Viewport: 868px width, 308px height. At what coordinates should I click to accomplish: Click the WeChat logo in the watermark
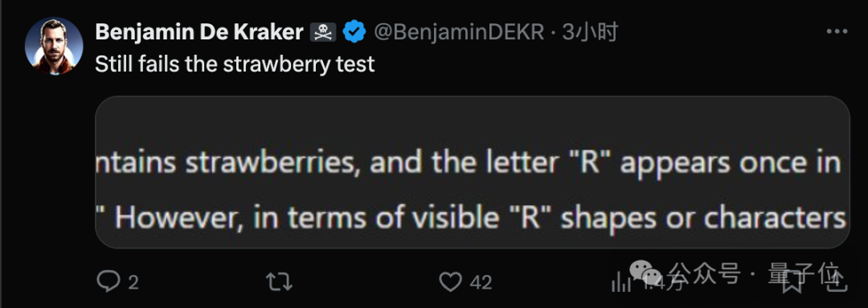click(x=645, y=271)
